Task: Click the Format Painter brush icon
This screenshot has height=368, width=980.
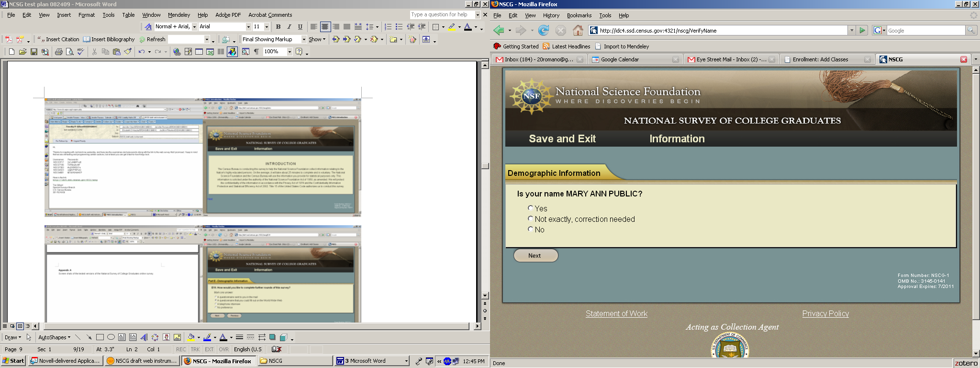Action: coord(128,52)
